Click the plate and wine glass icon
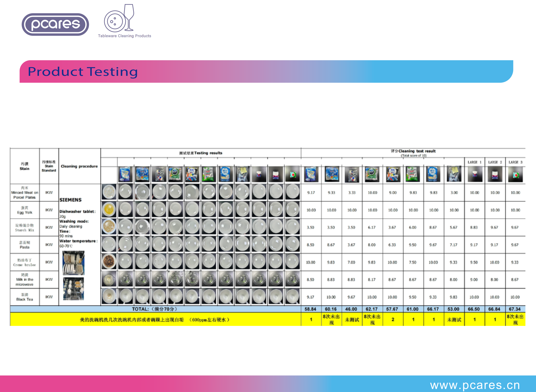 [x=119, y=18]
